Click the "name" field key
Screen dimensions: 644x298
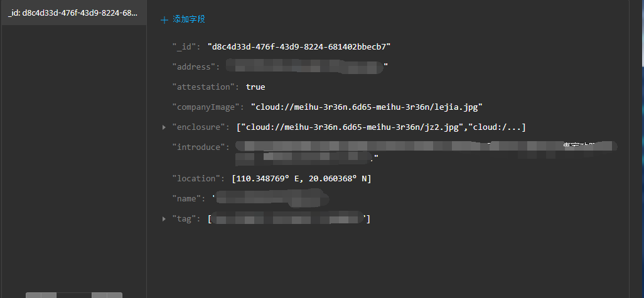[x=188, y=199]
